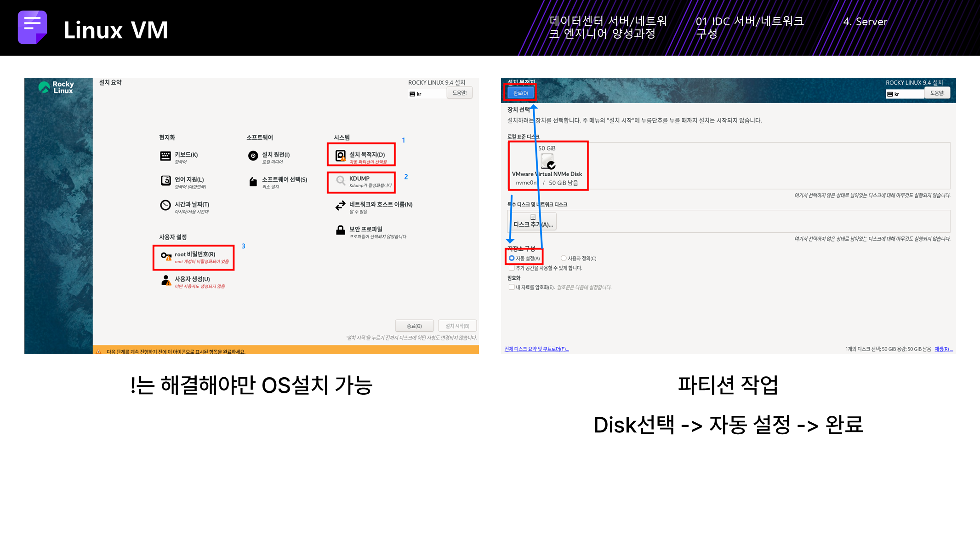
Task: Open installation source (설치 원천) disc icon
Action: (x=253, y=156)
